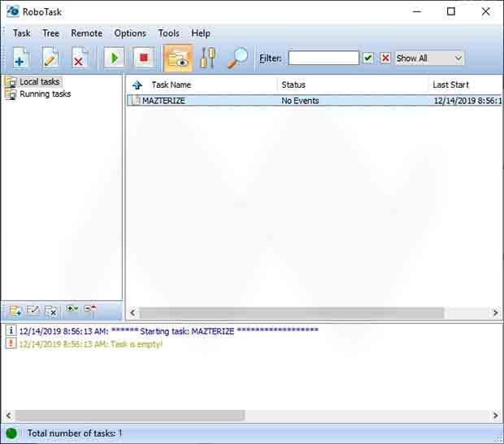Click the task list scroll left arrow

pos(133,312)
